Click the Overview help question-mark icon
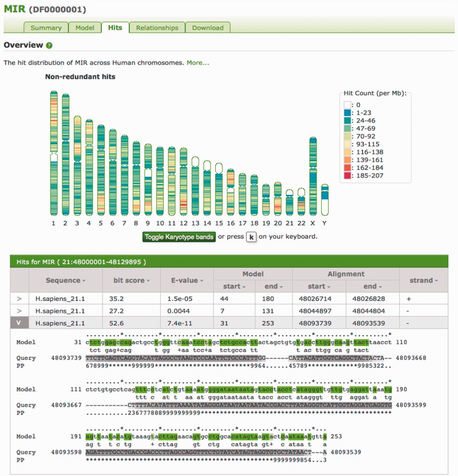This screenshot has height=476, width=458. point(49,46)
